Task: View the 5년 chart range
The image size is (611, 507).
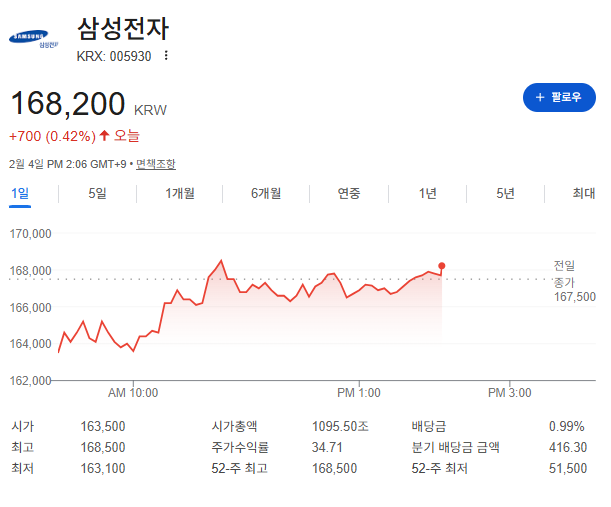Action: pyautogui.click(x=505, y=193)
